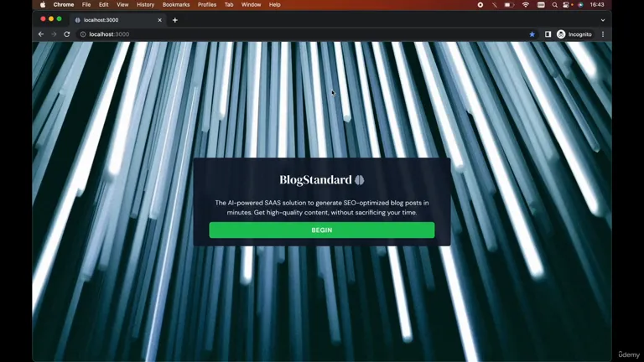Screen dimensions: 644x362
Task: Click the BlogStandard heading text
Action: 315,180
